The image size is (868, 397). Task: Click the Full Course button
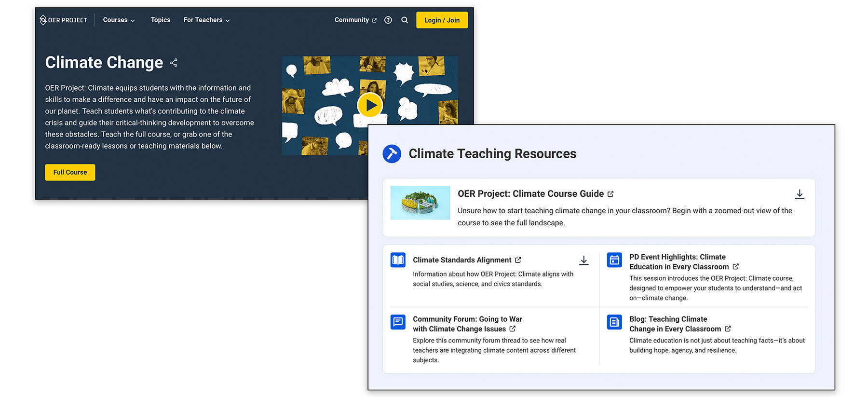click(70, 172)
